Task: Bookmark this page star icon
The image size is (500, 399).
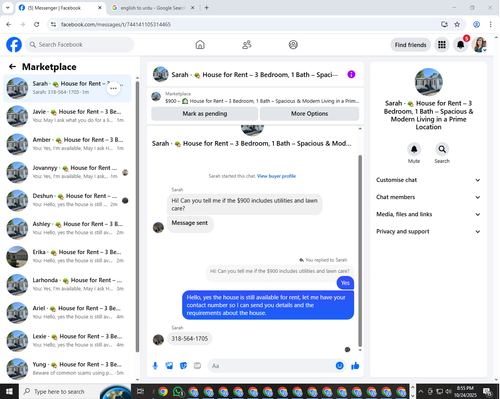Action: pyautogui.click(x=457, y=24)
